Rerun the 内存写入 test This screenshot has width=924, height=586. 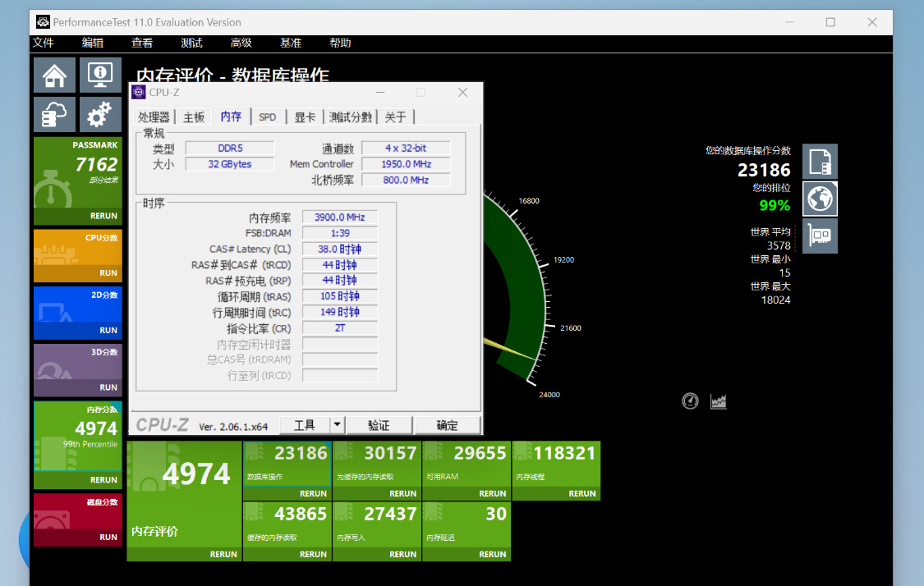click(402, 554)
